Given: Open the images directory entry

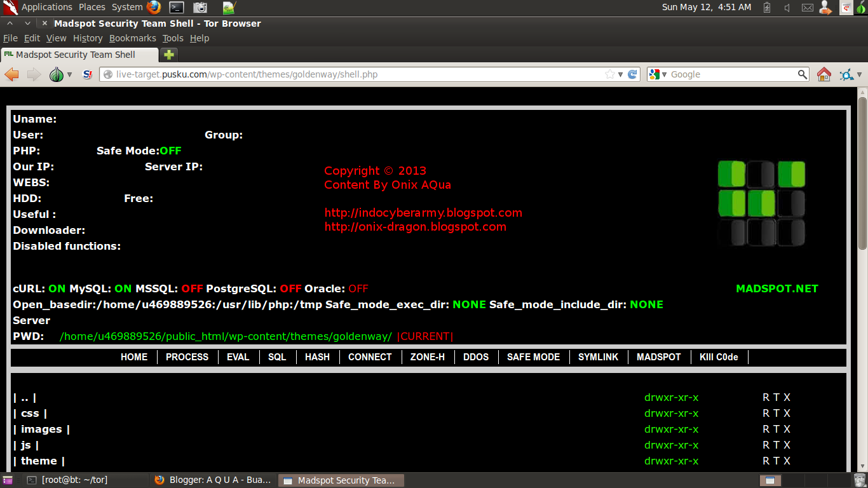Looking at the screenshot, I should tap(41, 429).
